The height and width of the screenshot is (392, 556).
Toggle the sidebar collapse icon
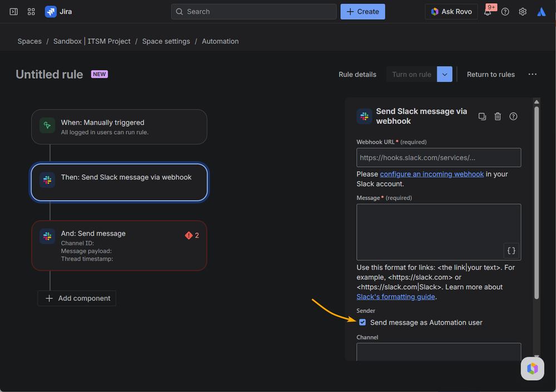coord(14,12)
